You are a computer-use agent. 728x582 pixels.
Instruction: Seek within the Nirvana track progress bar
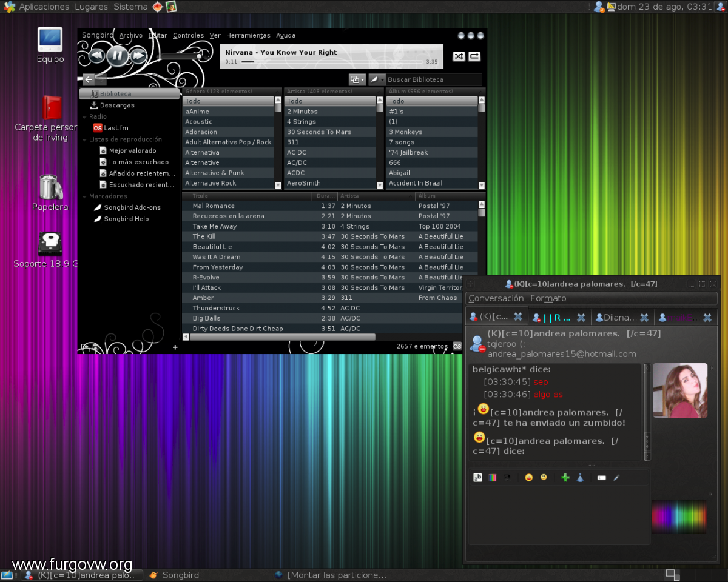331,62
